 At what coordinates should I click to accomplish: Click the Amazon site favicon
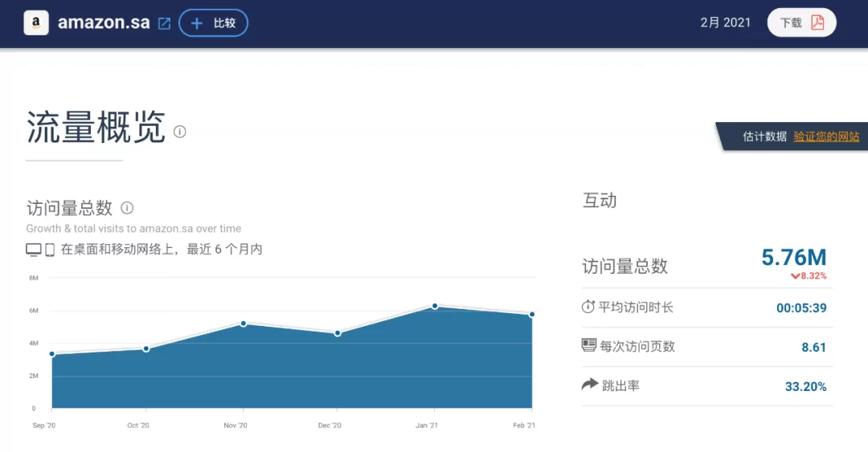[36, 22]
